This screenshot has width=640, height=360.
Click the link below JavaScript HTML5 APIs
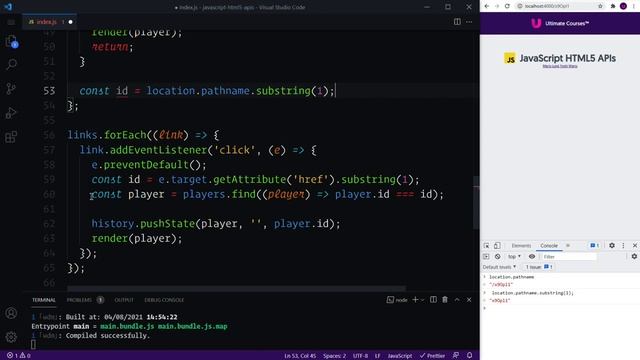pyautogui.click(x=560, y=66)
